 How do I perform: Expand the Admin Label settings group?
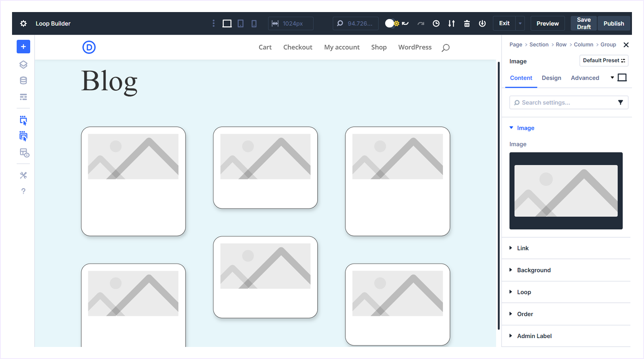(566, 336)
